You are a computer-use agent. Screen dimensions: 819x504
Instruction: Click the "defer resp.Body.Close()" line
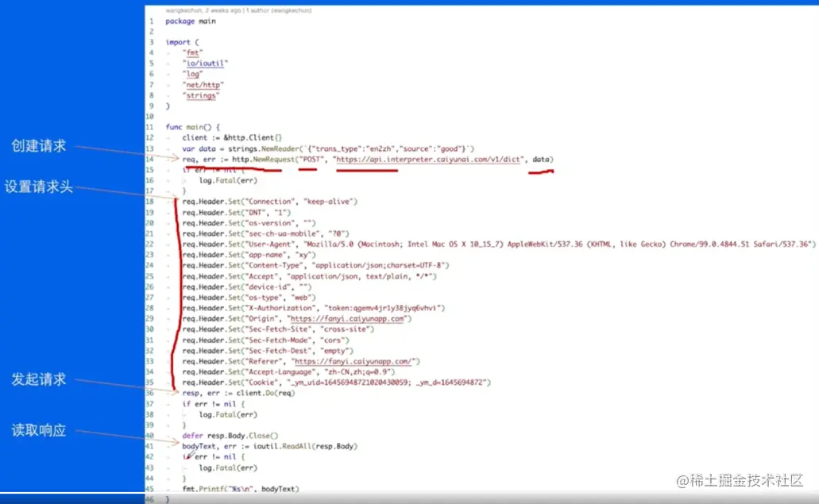pyautogui.click(x=230, y=436)
